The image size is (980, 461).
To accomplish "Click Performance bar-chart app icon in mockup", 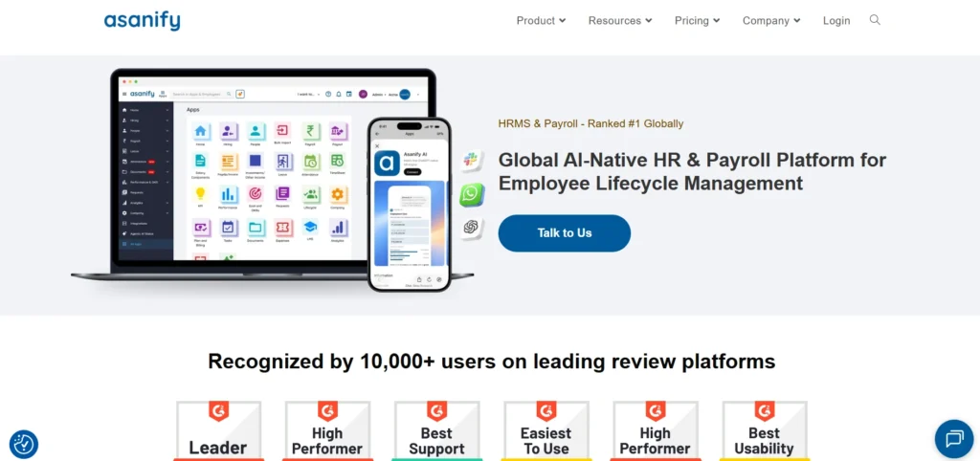I will point(228,194).
